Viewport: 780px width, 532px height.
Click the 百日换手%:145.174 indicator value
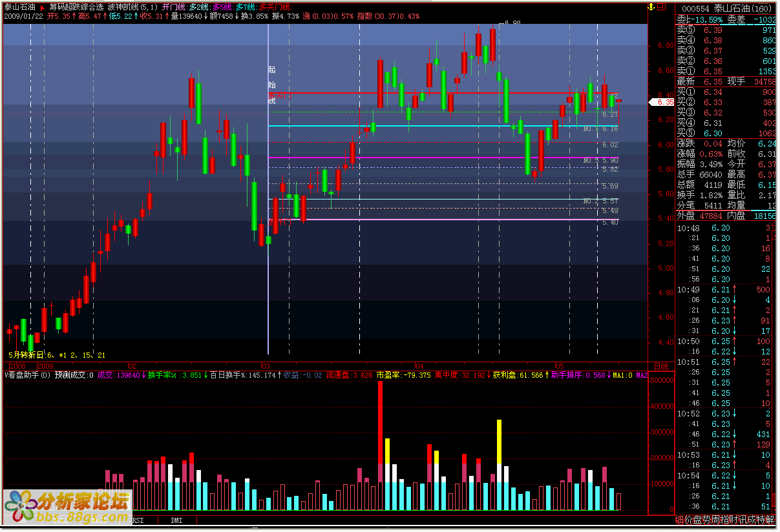pyautogui.click(x=246, y=375)
